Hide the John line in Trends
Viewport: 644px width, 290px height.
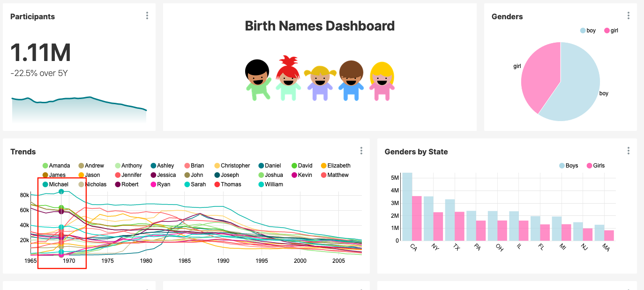coord(194,175)
